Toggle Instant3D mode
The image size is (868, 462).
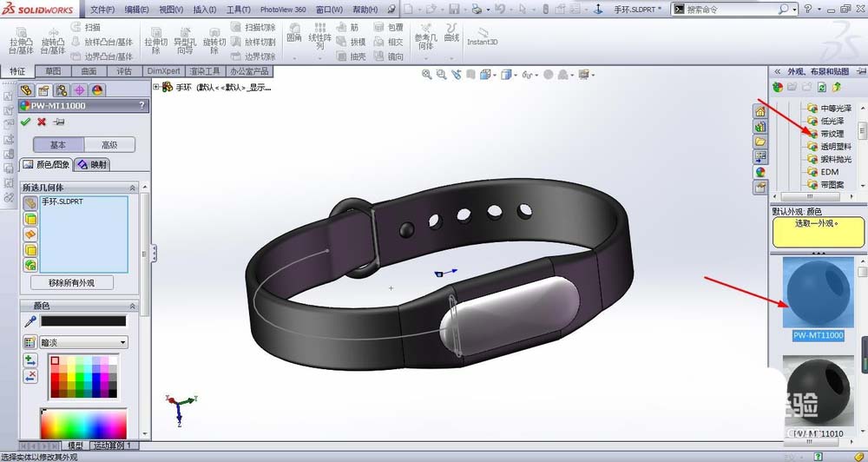coord(482,36)
